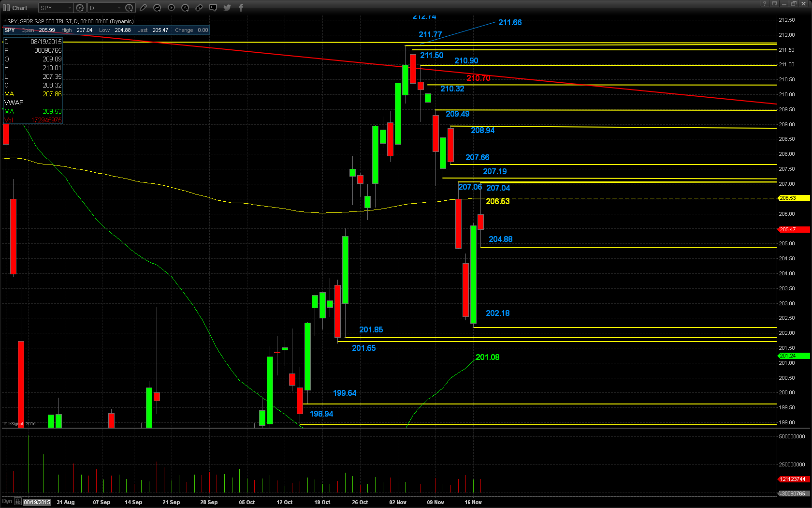Minimize the chart window
The height and width of the screenshot is (508, 812).
[784, 3]
